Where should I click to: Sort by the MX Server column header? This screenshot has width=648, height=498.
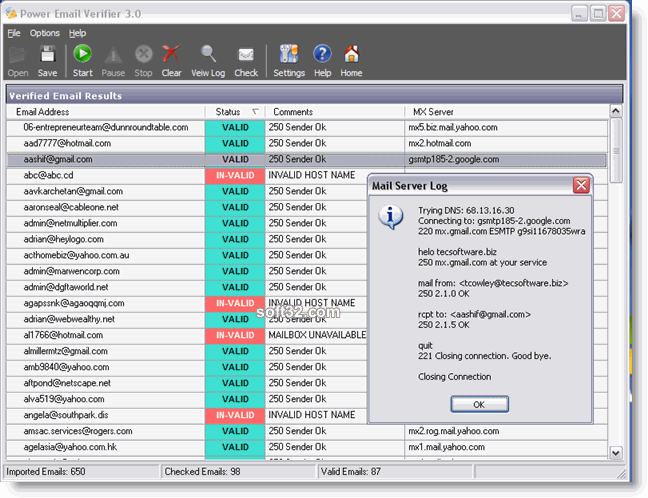pyautogui.click(x=506, y=112)
